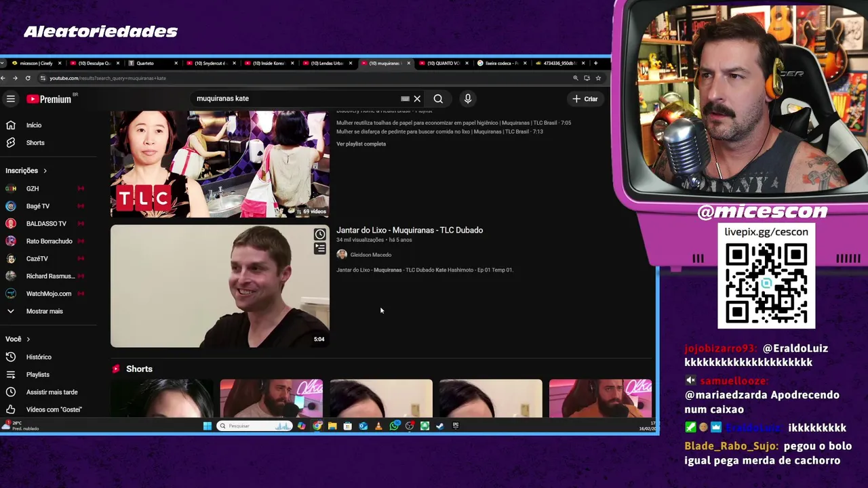The width and height of the screenshot is (868, 488).
Task: Go forward with browser forward arrow
Action: pyautogui.click(x=15, y=78)
